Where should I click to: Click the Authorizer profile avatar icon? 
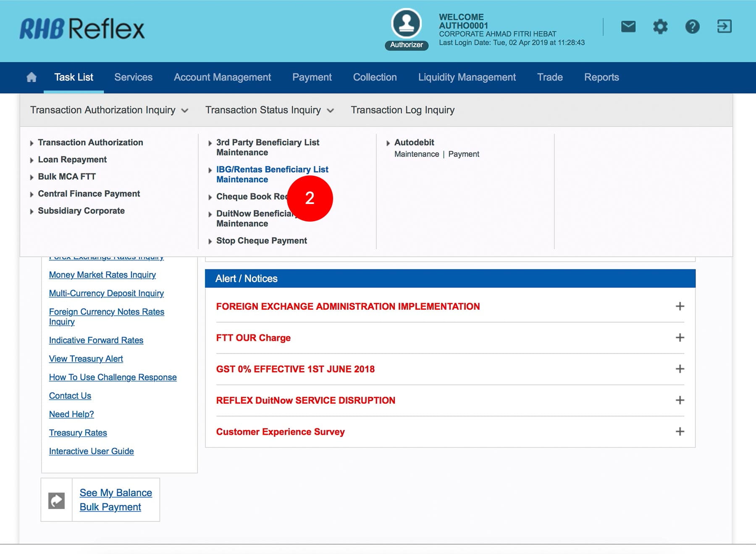click(406, 24)
